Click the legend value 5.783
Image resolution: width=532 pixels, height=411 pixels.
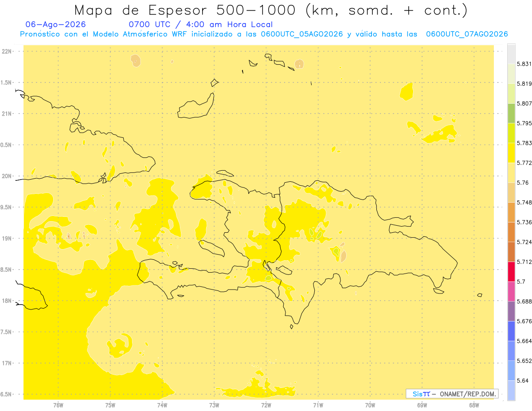[x=524, y=143]
